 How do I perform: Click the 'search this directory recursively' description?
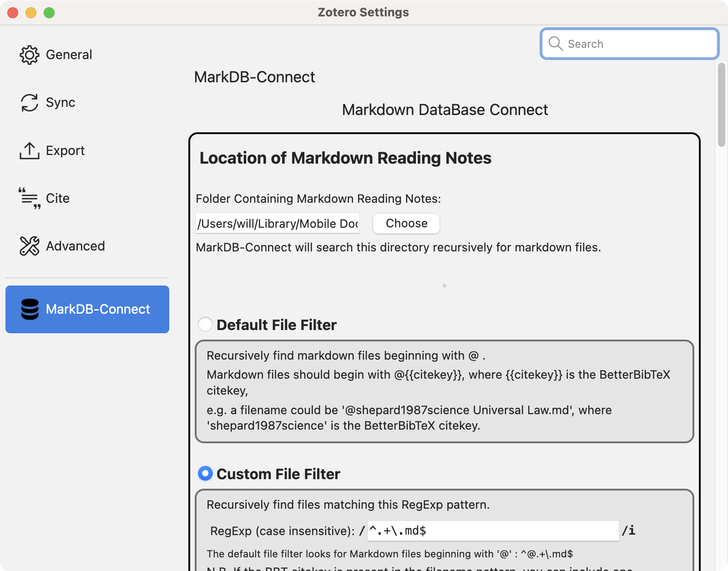398,247
